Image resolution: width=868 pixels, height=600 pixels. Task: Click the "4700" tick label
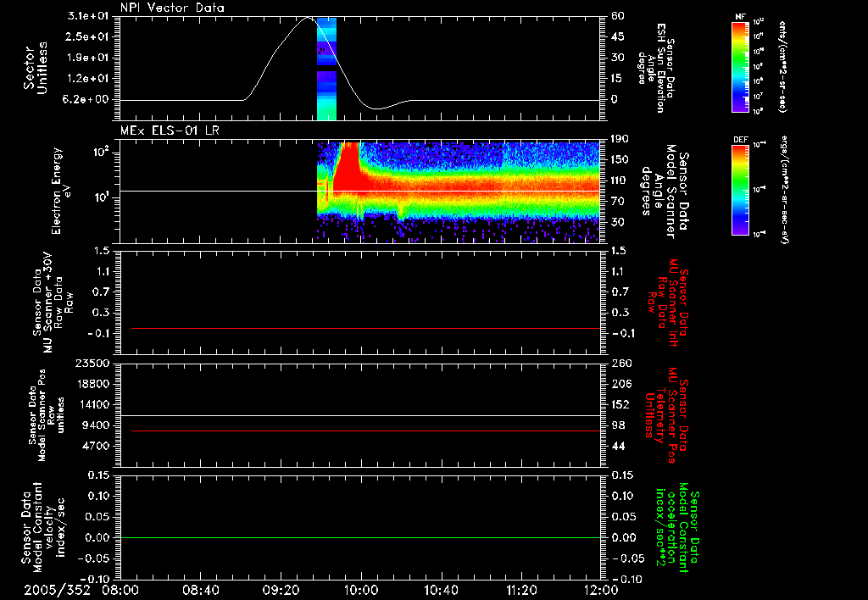pos(96,446)
